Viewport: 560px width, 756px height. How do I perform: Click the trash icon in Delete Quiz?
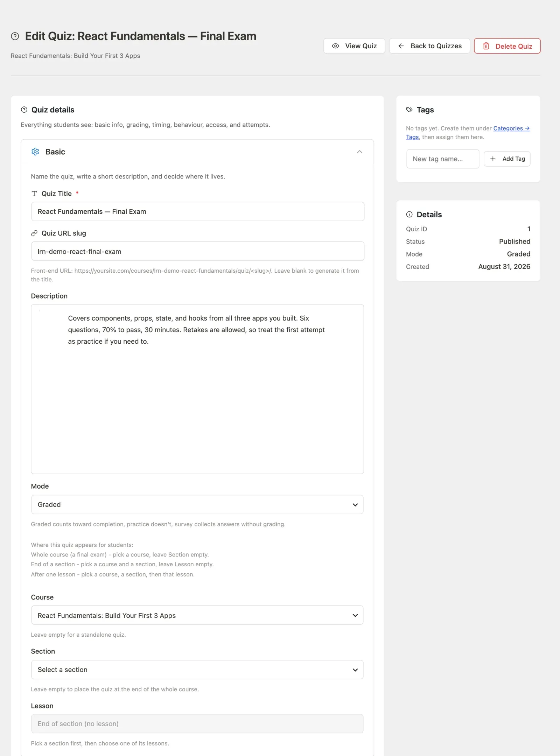tap(486, 46)
